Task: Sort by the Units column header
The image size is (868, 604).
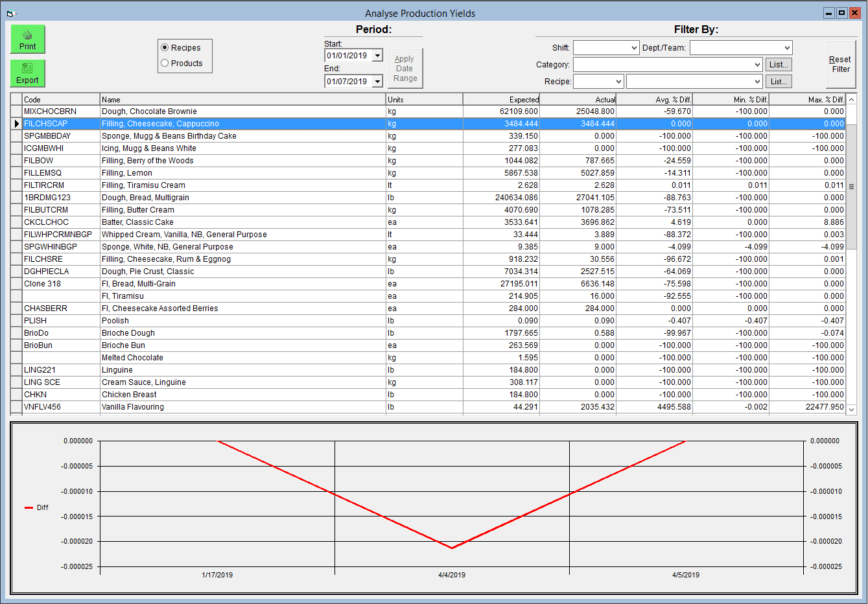Action: 424,99
